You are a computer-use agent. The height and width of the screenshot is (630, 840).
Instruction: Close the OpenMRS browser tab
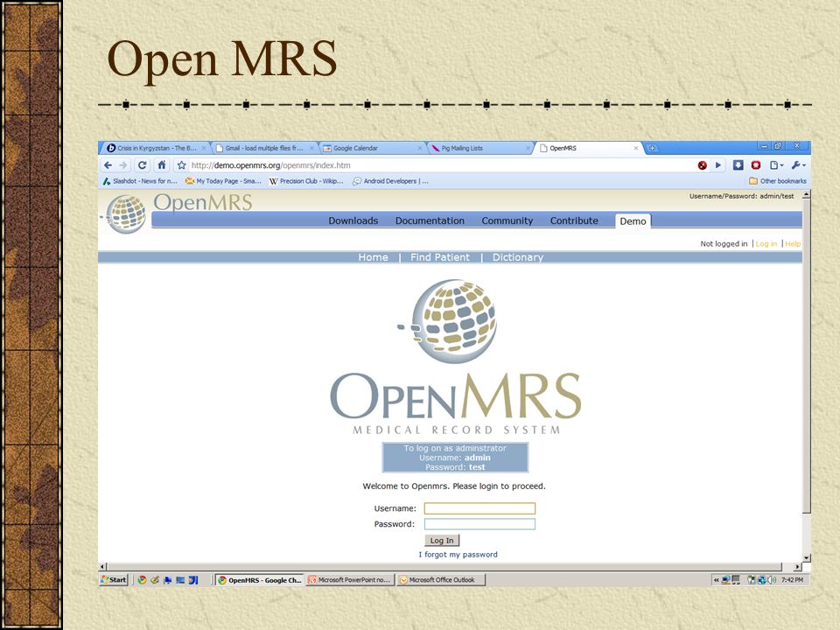636,148
